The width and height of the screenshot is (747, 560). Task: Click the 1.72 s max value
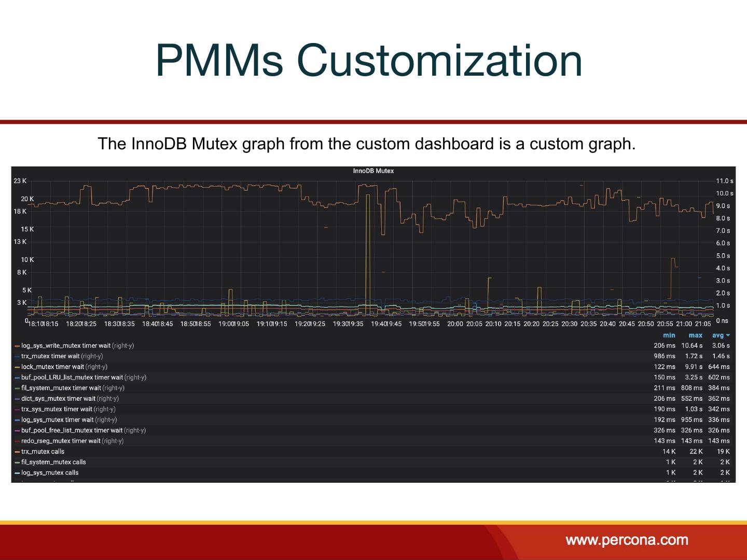coord(694,356)
